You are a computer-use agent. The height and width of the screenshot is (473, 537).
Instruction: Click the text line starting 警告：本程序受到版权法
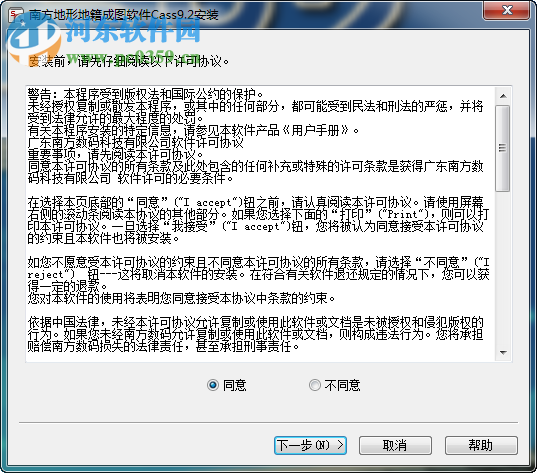[x=146, y=94]
